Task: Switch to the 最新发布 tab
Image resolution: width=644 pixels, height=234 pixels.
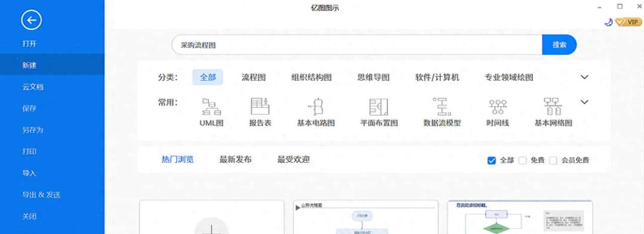Action: click(x=235, y=160)
